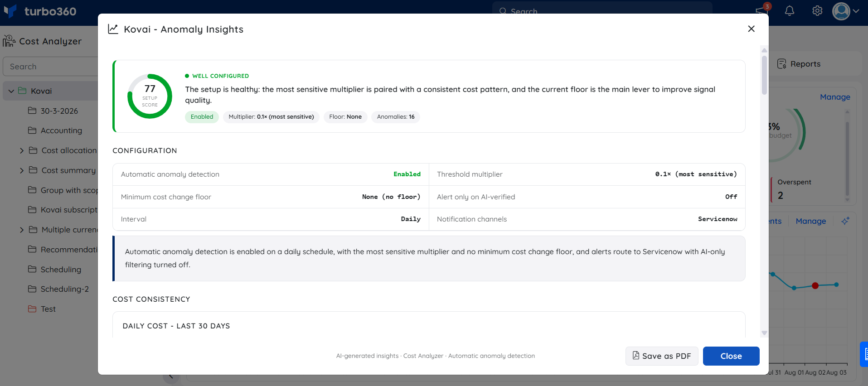This screenshot has height=386, width=868.
Task: Expand the Cost summary folder
Action: 22,170
